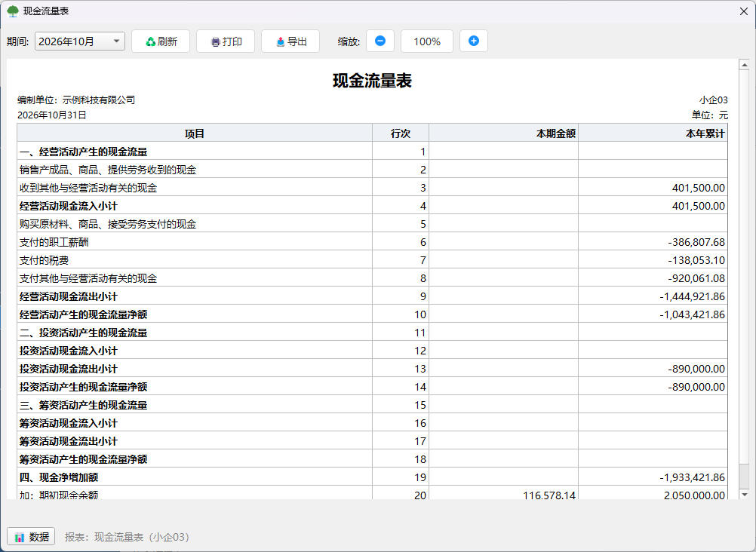The image size is (756, 552).
Task: Click the scrollbar down arrow
Action: click(x=744, y=494)
